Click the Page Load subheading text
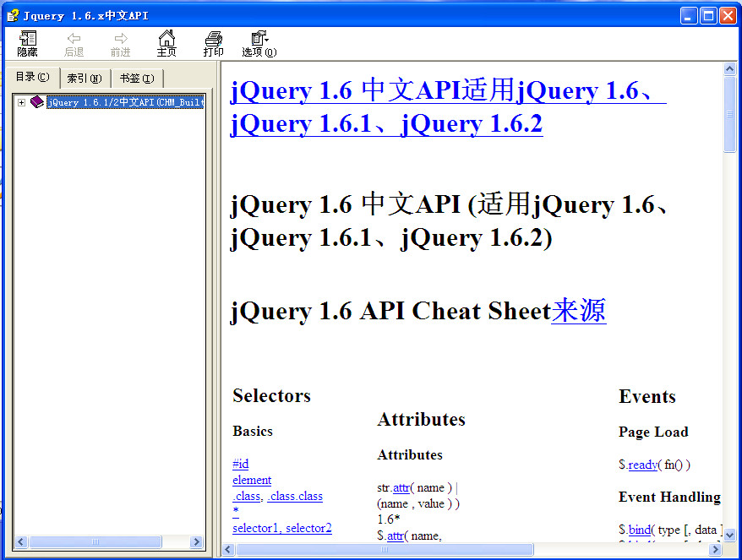Image resolution: width=742 pixels, height=560 pixels. click(x=653, y=432)
